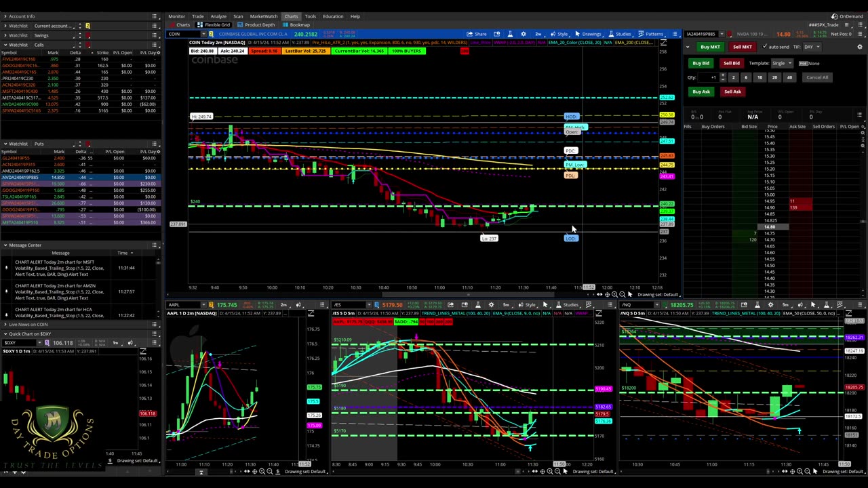
Task: Open the Help tab
Action: point(355,16)
